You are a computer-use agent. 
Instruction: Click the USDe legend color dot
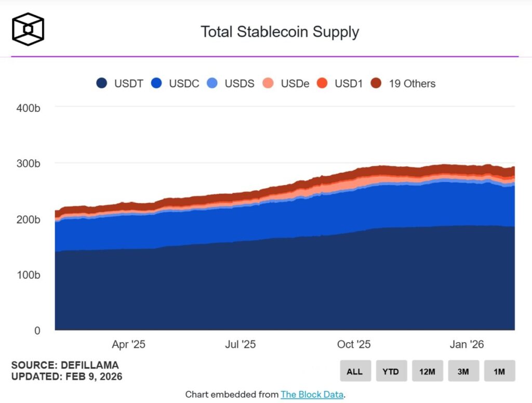[268, 83]
